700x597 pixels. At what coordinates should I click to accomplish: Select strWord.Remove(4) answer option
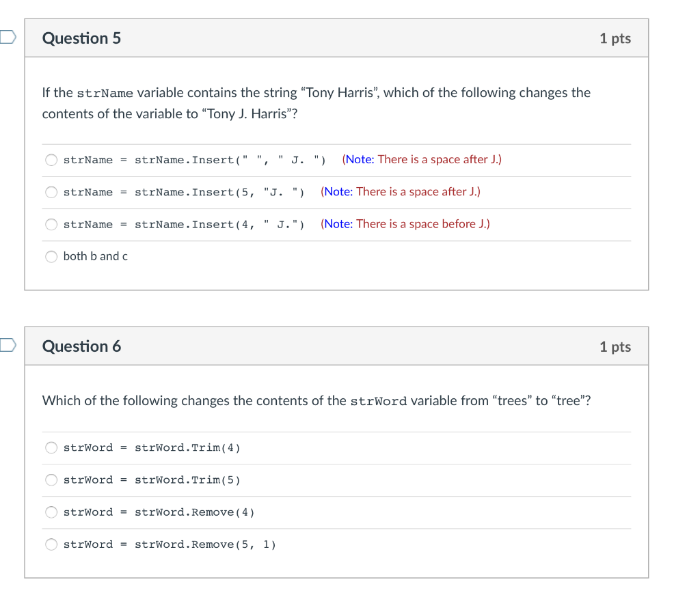coord(51,512)
